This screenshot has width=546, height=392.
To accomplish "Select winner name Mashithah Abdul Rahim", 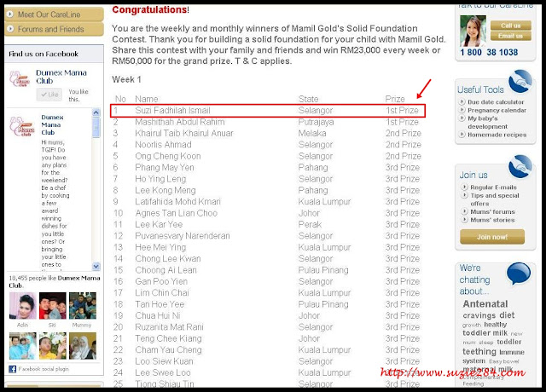I will 180,122.
